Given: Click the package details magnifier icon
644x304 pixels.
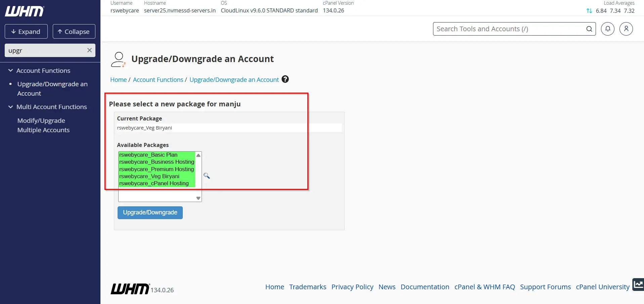Looking at the screenshot, I should 207,175.
